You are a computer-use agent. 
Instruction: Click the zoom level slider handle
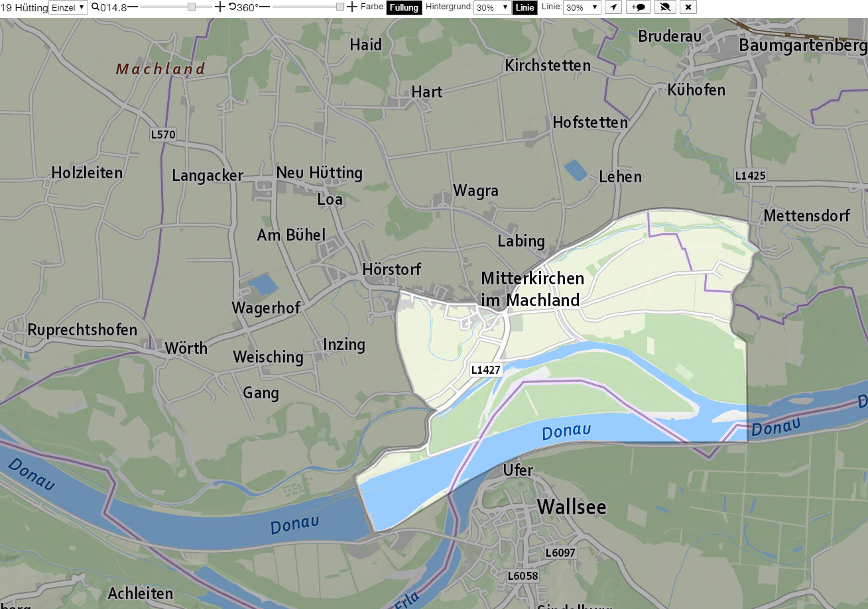pyautogui.click(x=191, y=7)
